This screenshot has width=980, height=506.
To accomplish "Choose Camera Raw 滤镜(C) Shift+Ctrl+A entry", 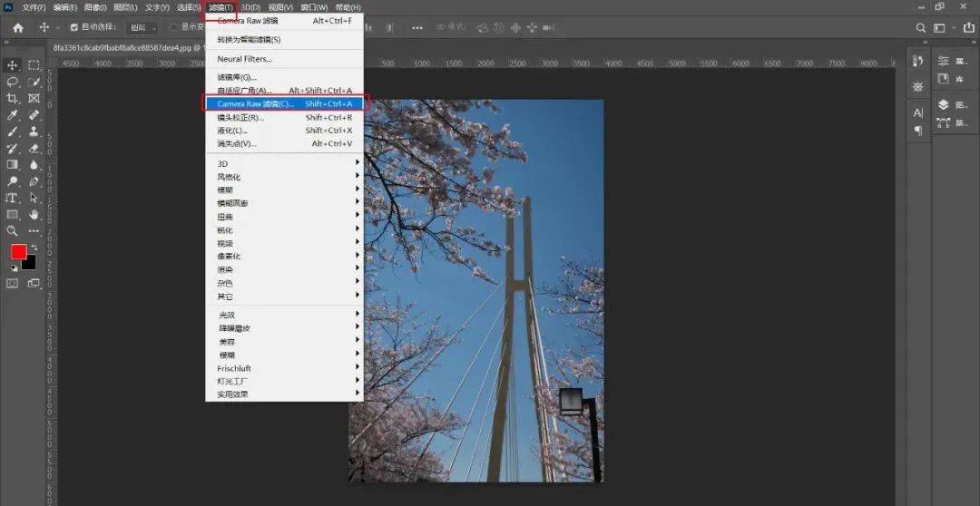I will (x=284, y=103).
